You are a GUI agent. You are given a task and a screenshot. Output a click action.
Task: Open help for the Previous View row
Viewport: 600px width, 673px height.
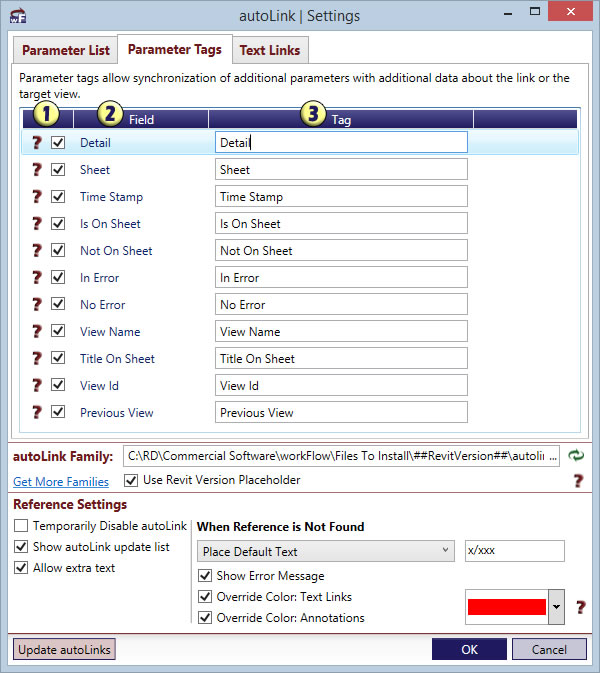coord(37,413)
